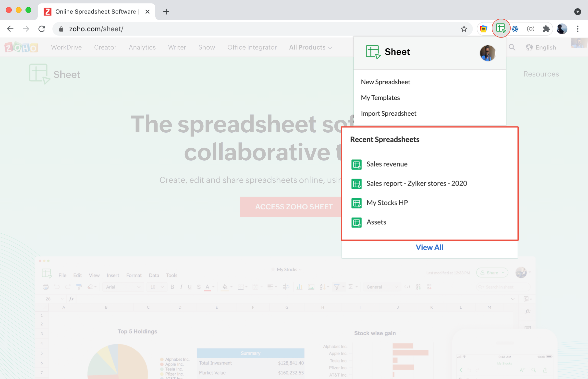Click the Zoho Sheet extension icon in toolbar
588x379 pixels.
click(501, 28)
